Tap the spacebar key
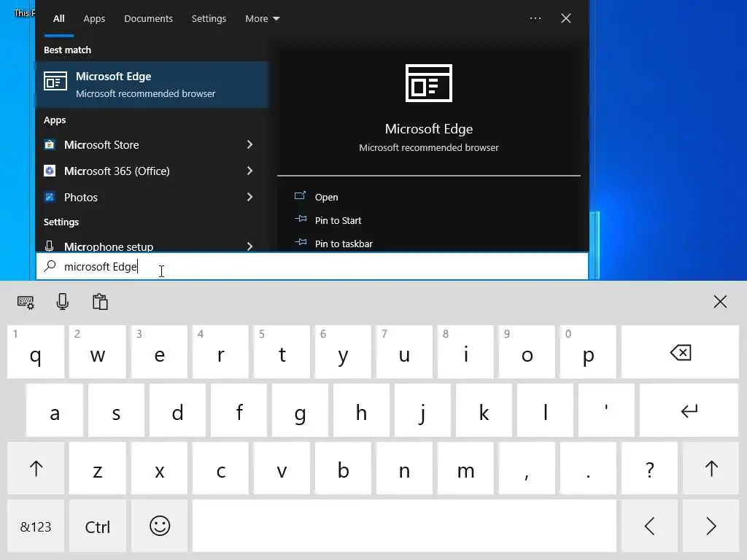 tap(404, 526)
